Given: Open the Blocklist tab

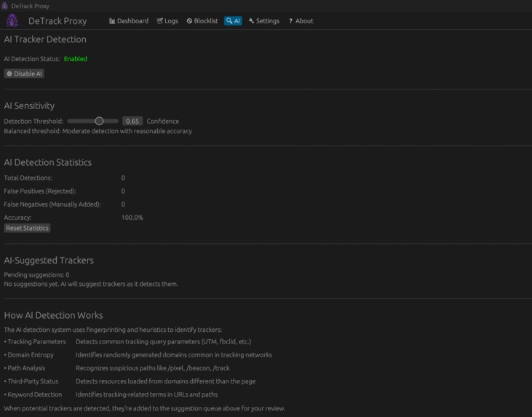Looking at the screenshot, I should pos(202,21).
